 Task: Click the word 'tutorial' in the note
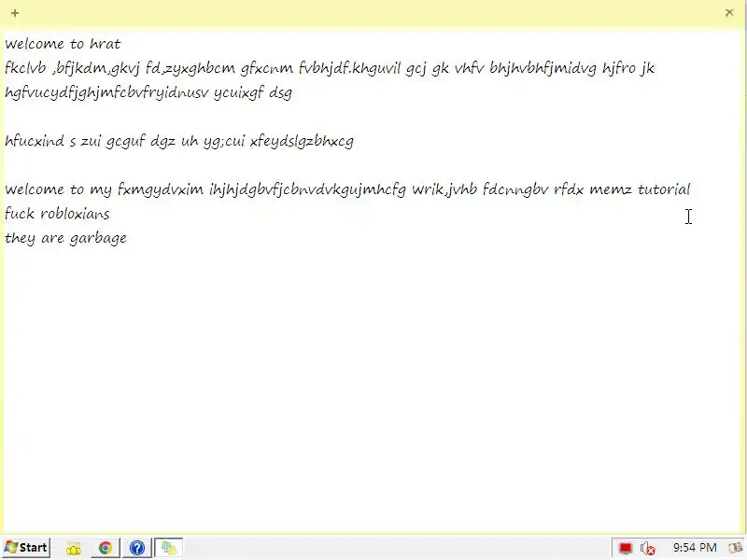[664, 189]
